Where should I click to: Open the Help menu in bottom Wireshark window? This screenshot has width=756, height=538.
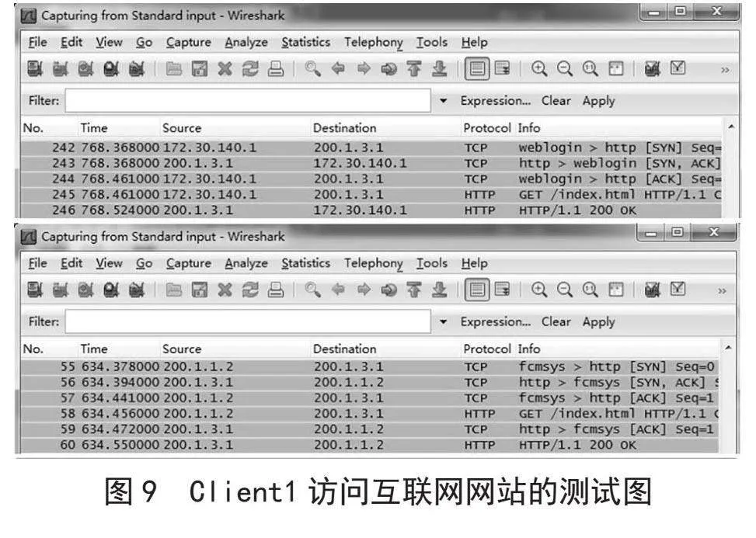(x=474, y=263)
